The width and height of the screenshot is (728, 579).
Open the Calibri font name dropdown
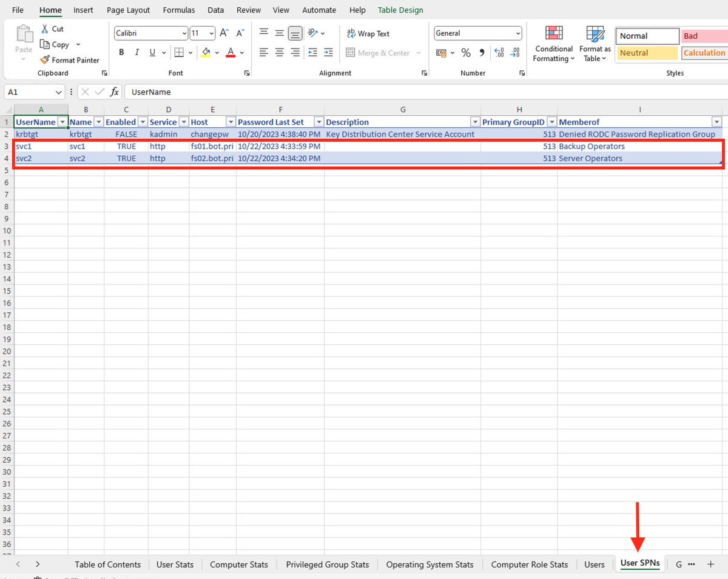tap(184, 33)
